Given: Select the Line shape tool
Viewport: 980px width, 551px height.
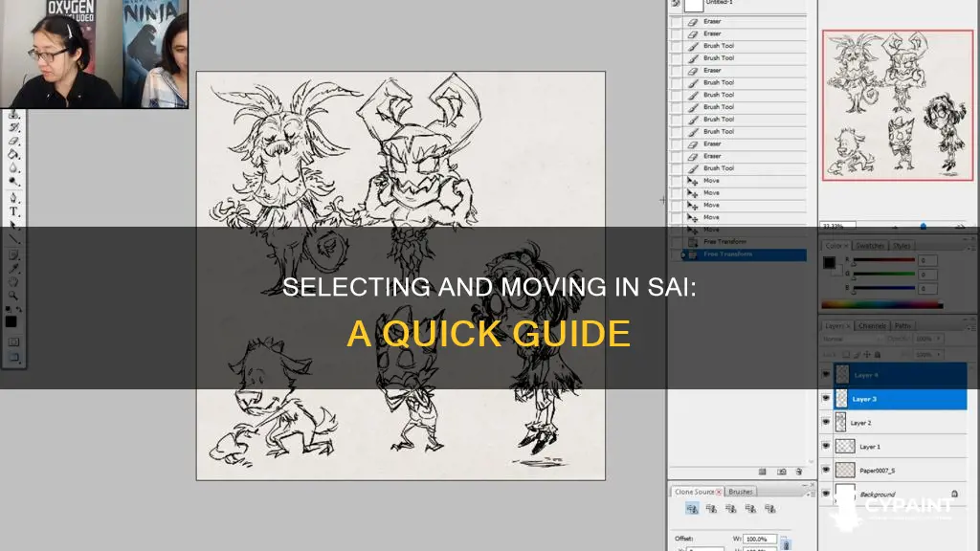Looking at the screenshot, I should pyautogui.click(x=14, y=239).
